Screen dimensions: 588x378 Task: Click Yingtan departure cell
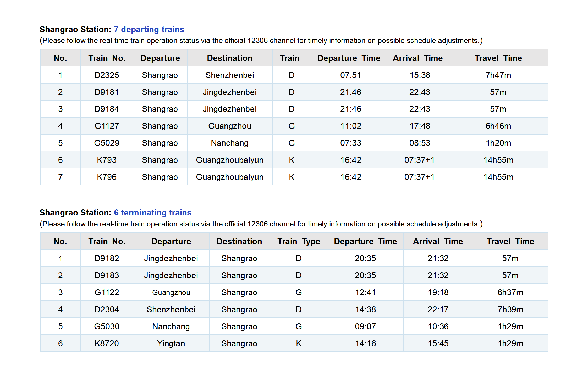click(x=171, y=343)
